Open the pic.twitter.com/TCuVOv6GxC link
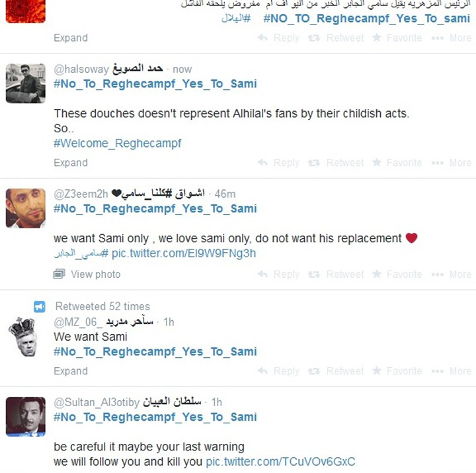The height and width of the screenshot is (473, 476). (280, 462)
